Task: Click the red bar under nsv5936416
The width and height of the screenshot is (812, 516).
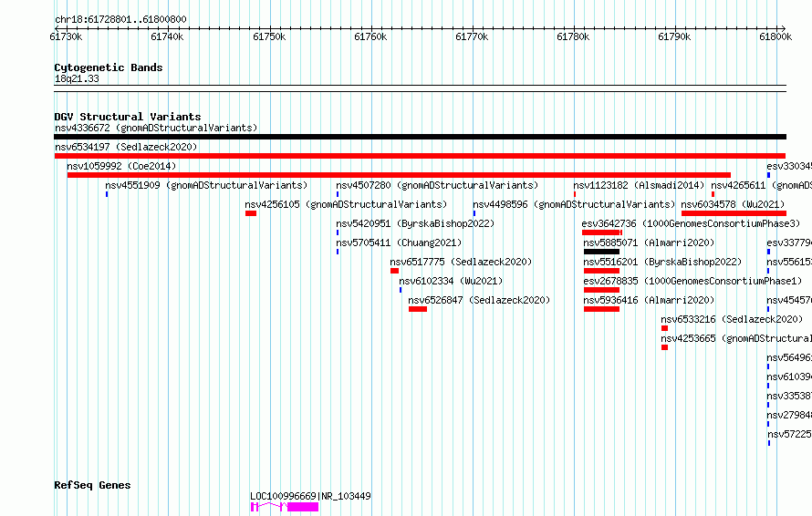Action: coord(601,309)
